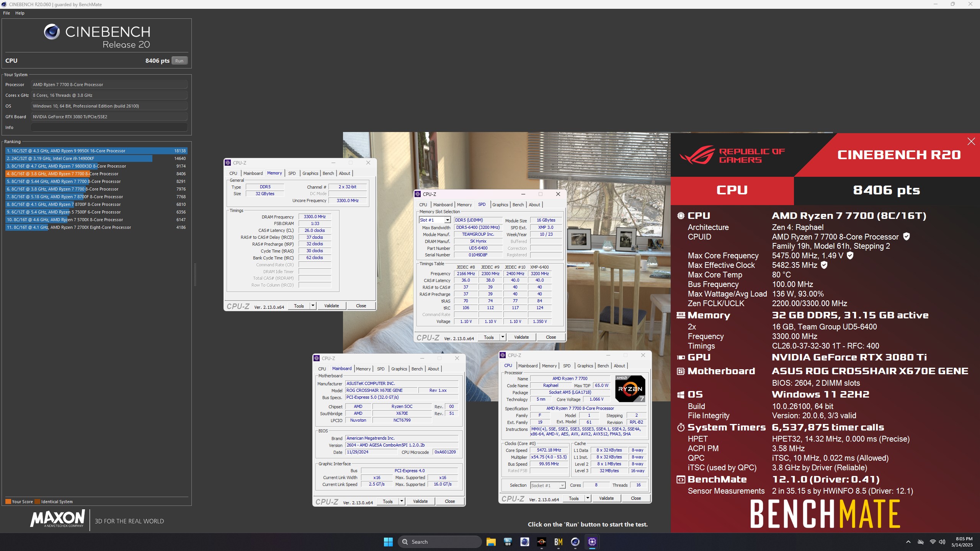Open the Cinebench File menu
The height and width of the screenshot is (551, 980).
click(x=7, y=13)
